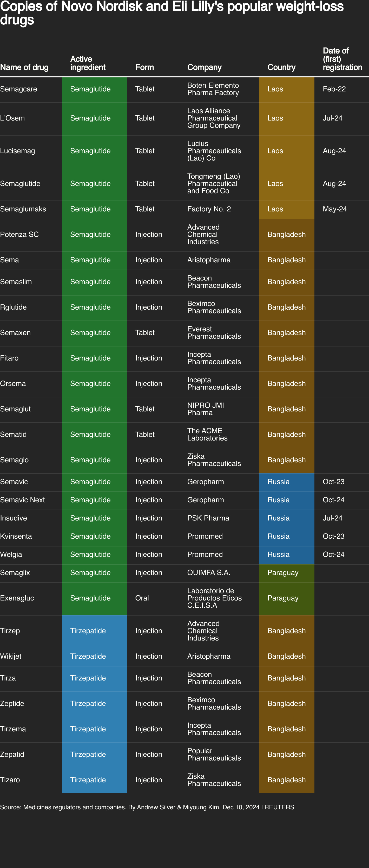This screenshot has width=369, height=868.
Task: Click the "Date of (first) registration" header
Action: 342,59
